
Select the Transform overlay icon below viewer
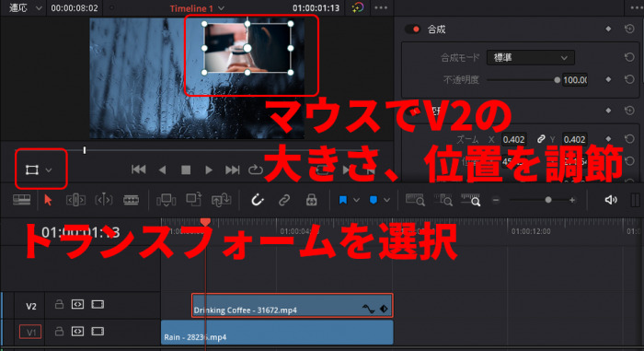(x=32, y=170)
